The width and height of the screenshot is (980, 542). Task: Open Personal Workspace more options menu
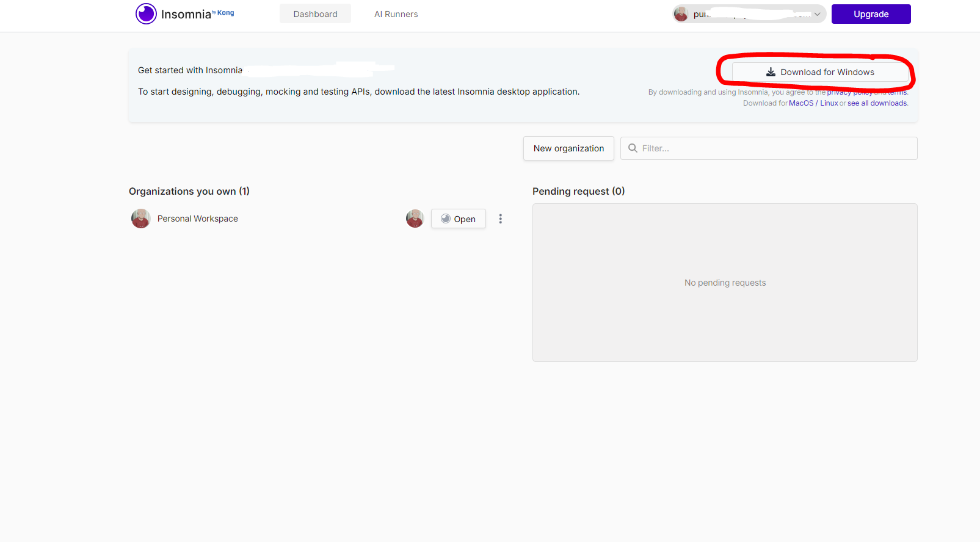click(501, 219)
